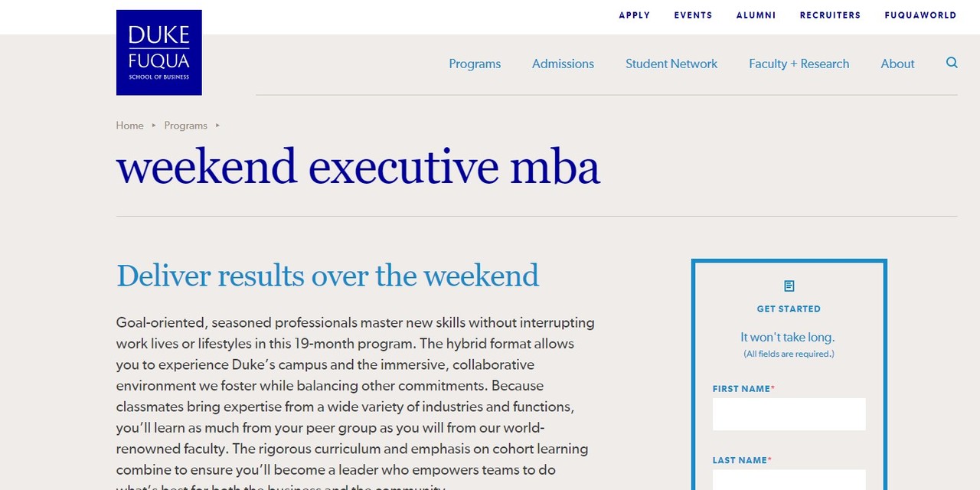This screenshot has height=490, width=980.
Task: Expand the About menu
Action: [x=897, y=64]
